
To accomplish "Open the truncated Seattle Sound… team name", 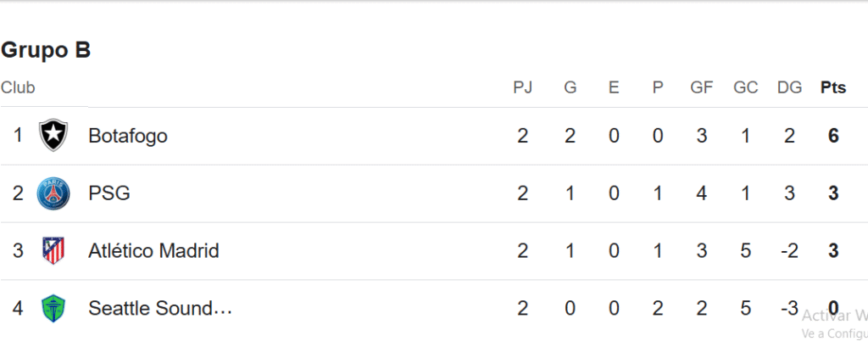I will tap(160, 309).
